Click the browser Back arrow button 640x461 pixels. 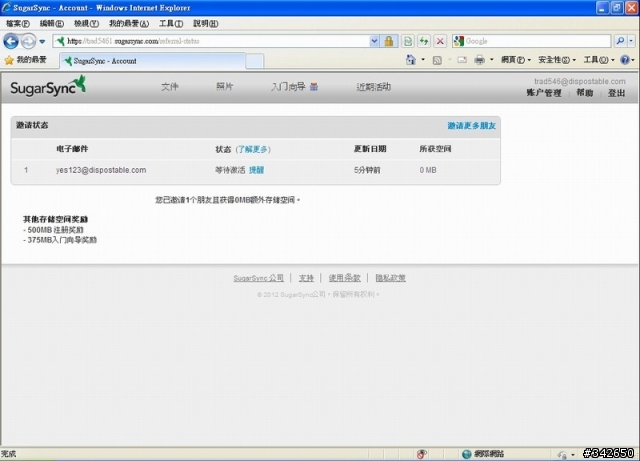coord(11,41)
